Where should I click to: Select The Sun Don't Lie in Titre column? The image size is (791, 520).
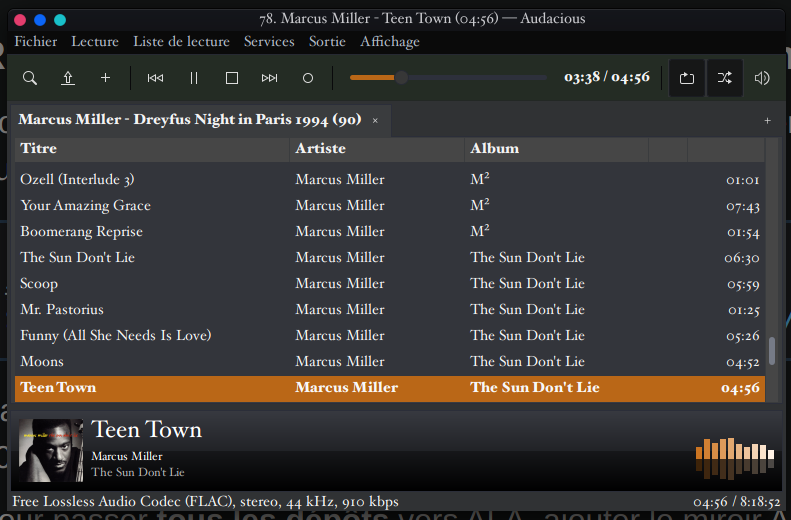click(77, 258)
